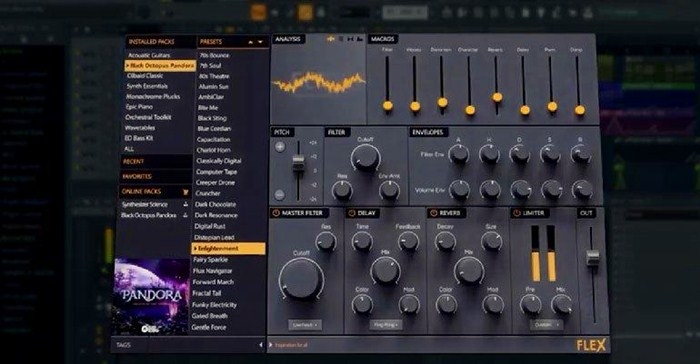Click the Out volume fader handle
This screenshot has width=700, height=364.
[592, 258]
